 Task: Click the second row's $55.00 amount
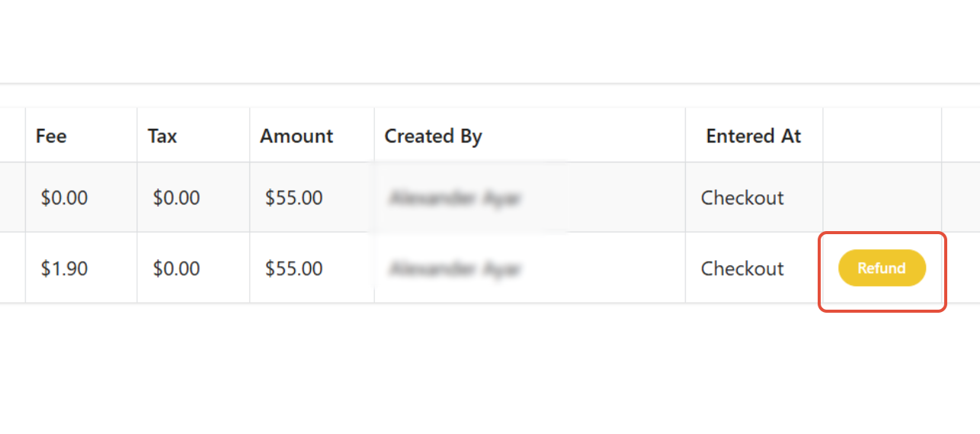click(x=293, y=268)
